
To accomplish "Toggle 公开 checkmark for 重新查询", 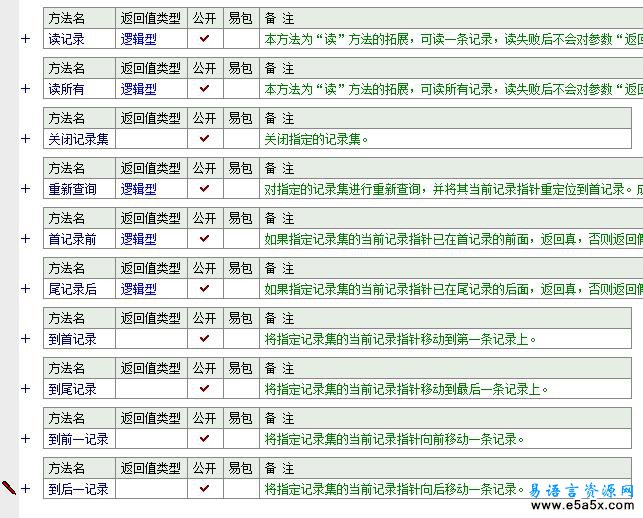I will [x=205, y=189].
